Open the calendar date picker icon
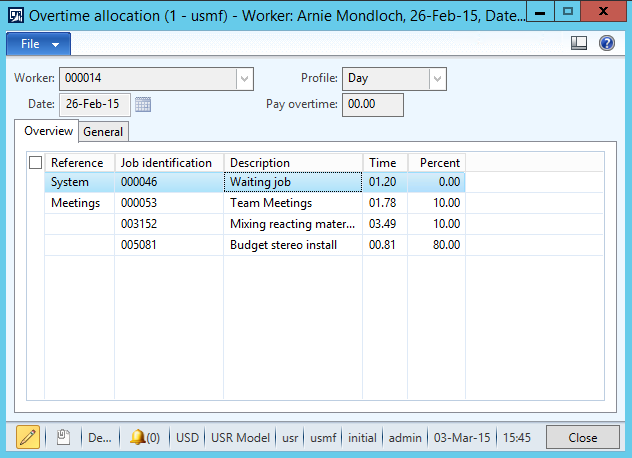Viewport: 632px width, 458px height. 143,103
